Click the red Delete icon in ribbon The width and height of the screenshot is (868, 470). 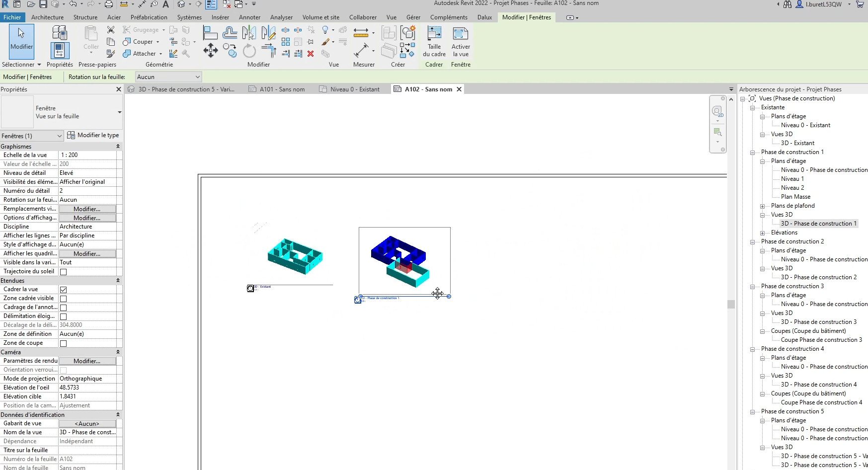[311, 54]
